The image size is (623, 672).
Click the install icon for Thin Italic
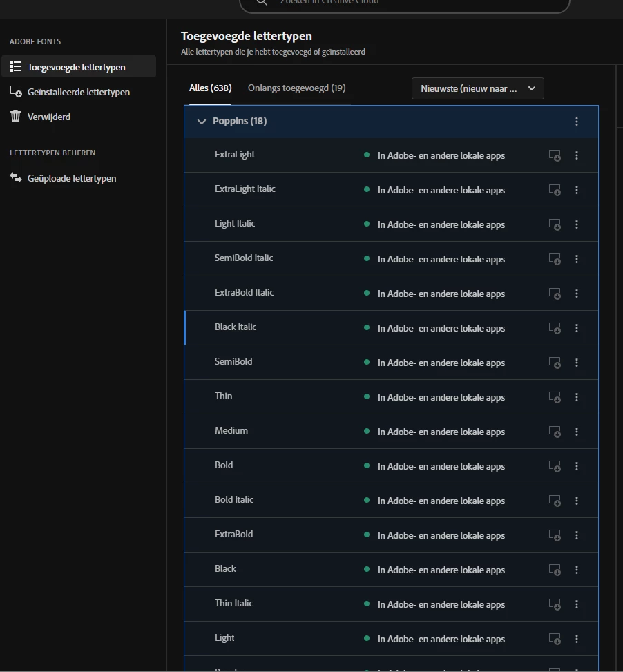pos(555,604)
